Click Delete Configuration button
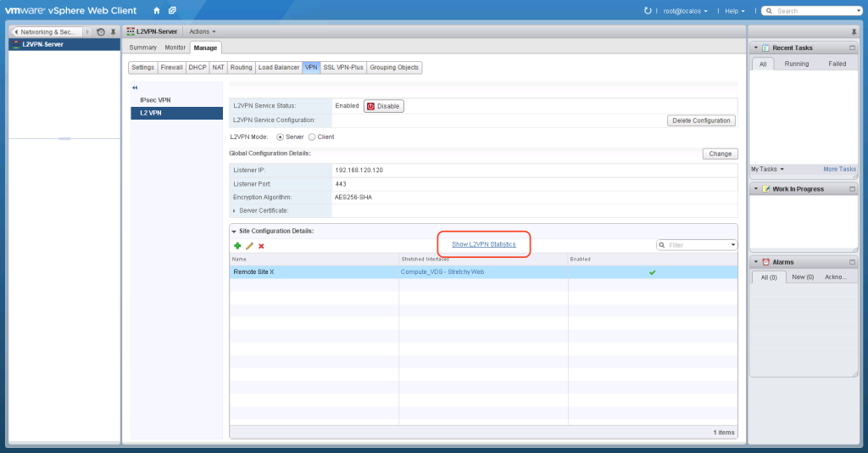This screenshot has width=868, height=453. [x=701, y=120]
